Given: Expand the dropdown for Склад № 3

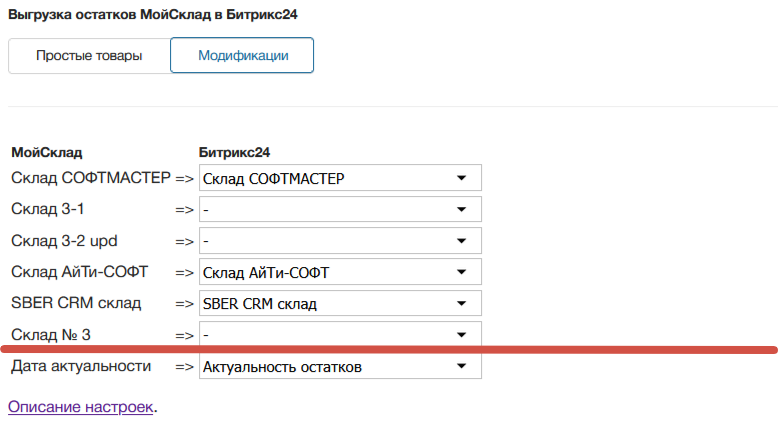Looking at the screenshot, I should tap(340, 334).
